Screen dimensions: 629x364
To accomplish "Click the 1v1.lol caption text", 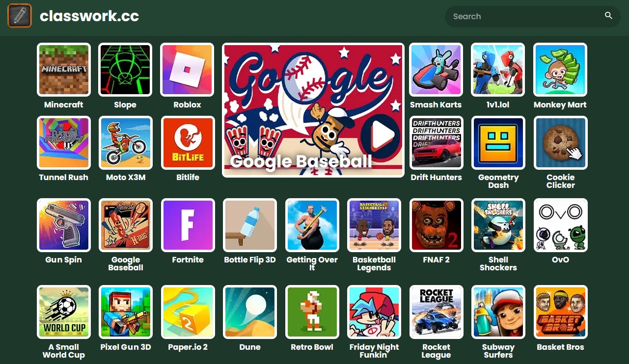I will coord(498,104).
